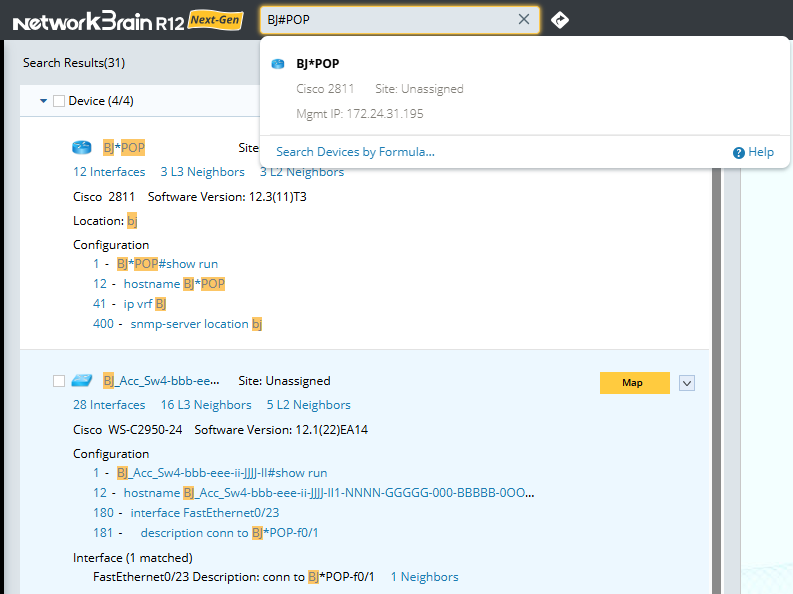The height and width of the screenshot is (594, 793).
Task: Open 12 Interfaces of BJ*POP
Action: (x=109, y=172)
